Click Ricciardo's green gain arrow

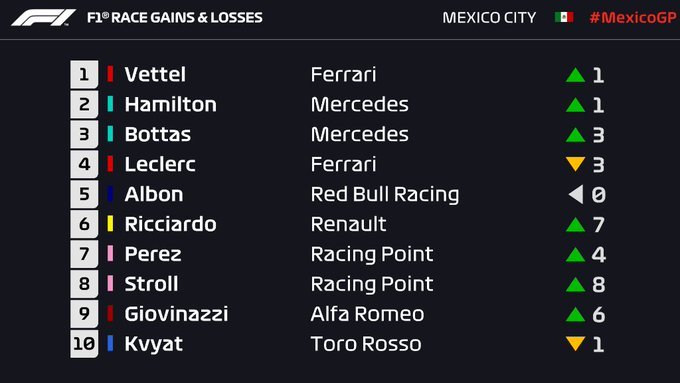coord(575,225)
